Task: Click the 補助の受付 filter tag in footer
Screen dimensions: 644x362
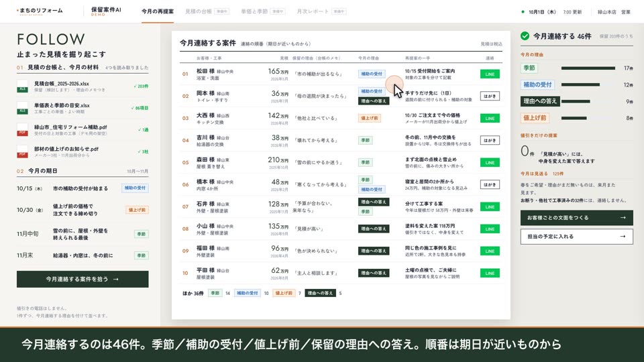Action: [248, 293]
